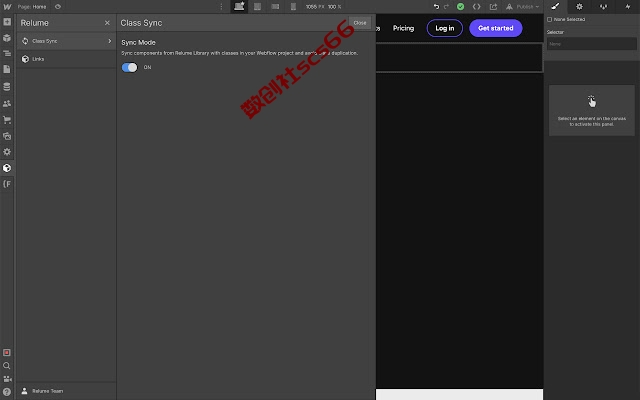The image size is (640, 400).
Task: Open the Finsweet {F extension icon
Action: (7, 184)
